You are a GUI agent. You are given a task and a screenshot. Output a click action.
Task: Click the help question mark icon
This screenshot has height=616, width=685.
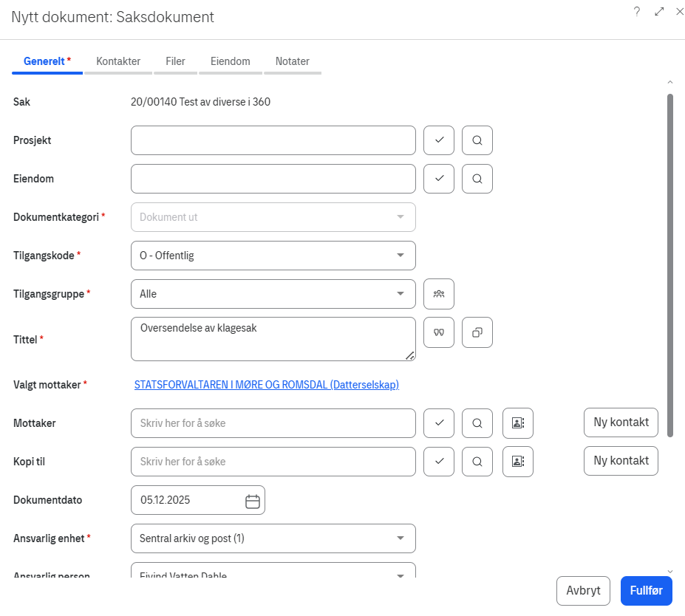pyautogui.click(x=637, y=12)
